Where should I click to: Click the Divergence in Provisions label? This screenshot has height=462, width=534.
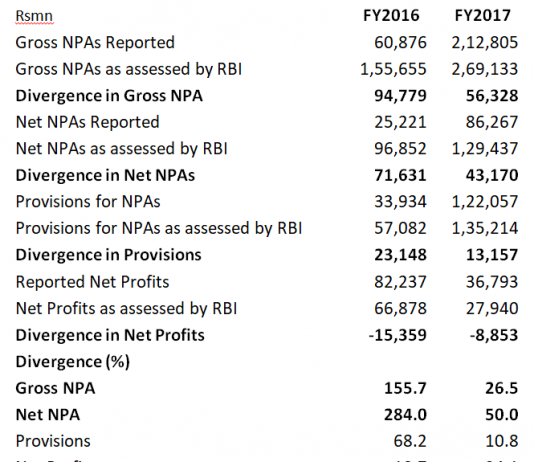click(109, 255)
